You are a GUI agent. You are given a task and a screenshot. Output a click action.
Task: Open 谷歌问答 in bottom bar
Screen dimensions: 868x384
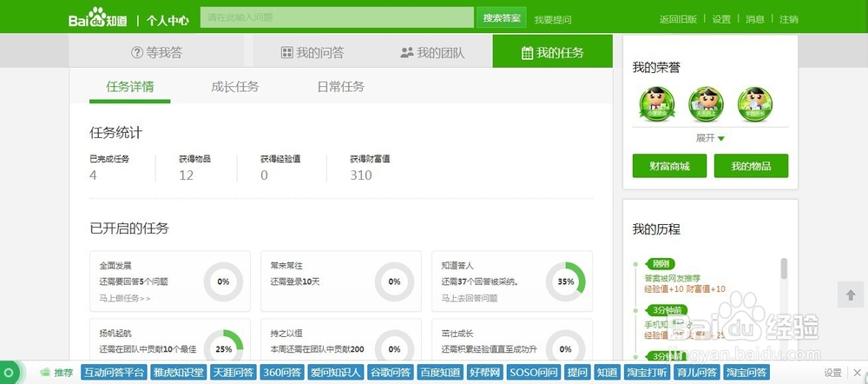(x=391, y=373)
